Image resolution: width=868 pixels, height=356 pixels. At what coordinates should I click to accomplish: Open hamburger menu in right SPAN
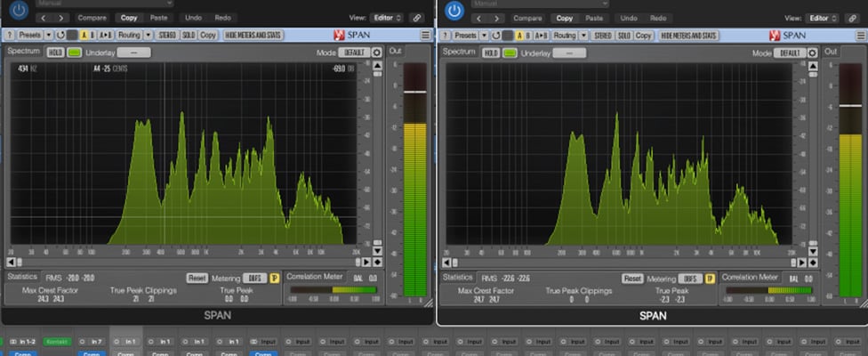861,36
